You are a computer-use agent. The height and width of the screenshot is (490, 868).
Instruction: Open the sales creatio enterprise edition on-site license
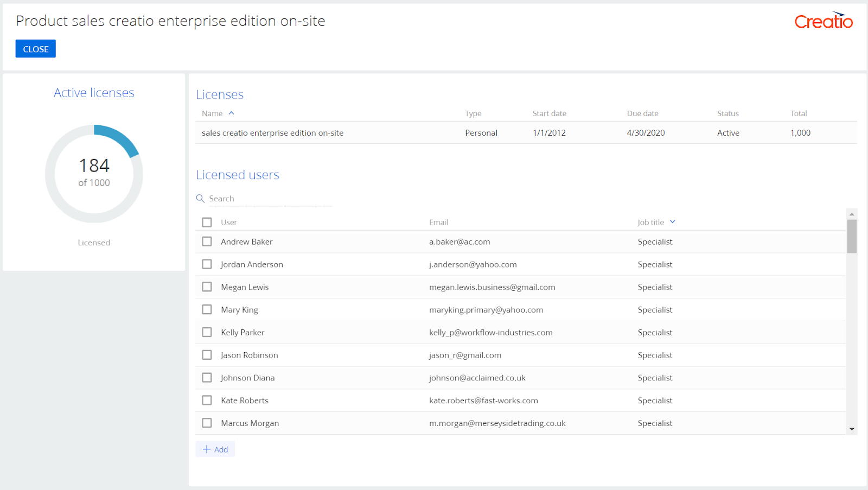[272, 133]
